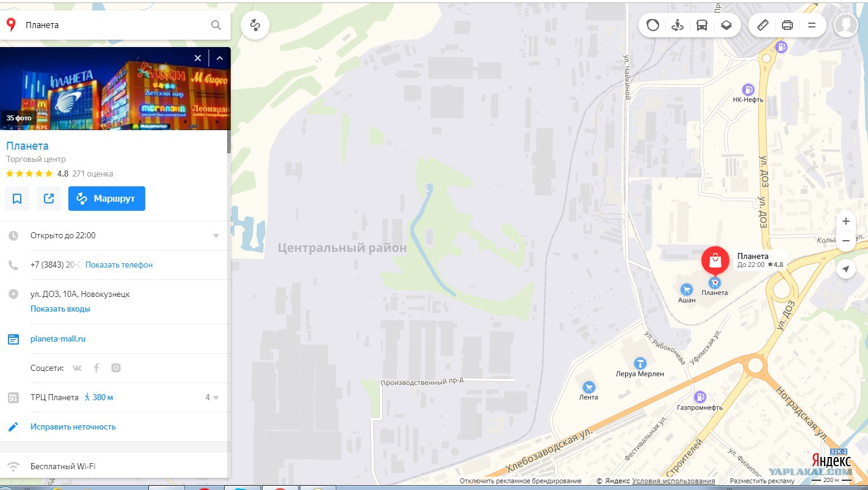Click the red Планета shopping marker
Screen dimensions: 868x490
pyautogui.click(x=715, y=261)
